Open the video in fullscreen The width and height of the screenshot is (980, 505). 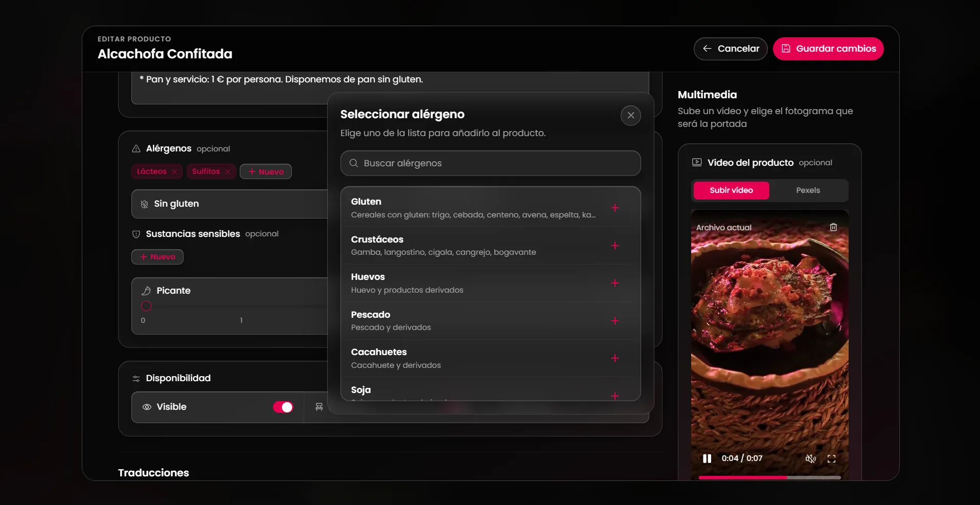pos(832,458)
